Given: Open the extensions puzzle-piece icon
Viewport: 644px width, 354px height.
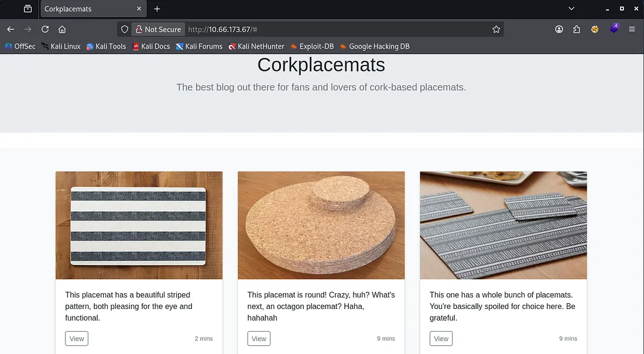Looking at the screenshot, I should click(x=577, y=29).
